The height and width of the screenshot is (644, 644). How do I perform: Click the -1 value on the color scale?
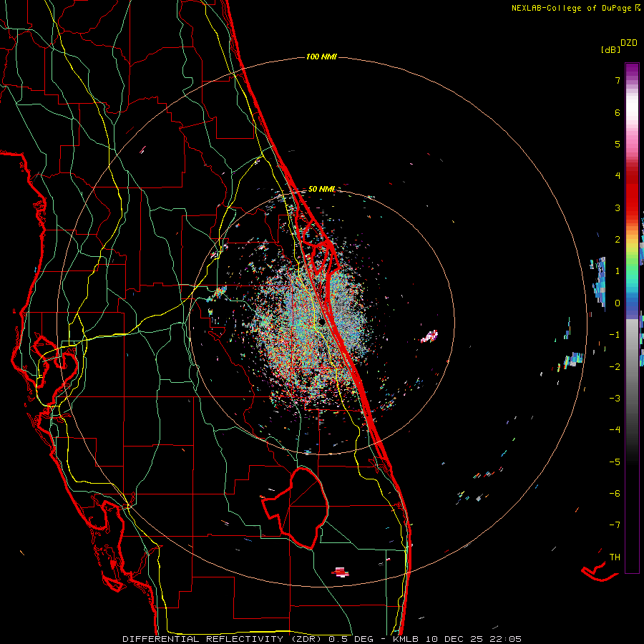coord(615,335)
